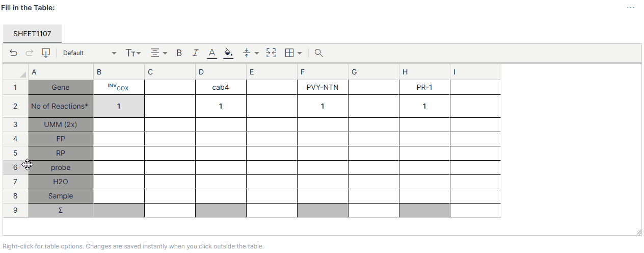Click the merge cells icon
Viewport: 644px width, 253px height.
271,53
